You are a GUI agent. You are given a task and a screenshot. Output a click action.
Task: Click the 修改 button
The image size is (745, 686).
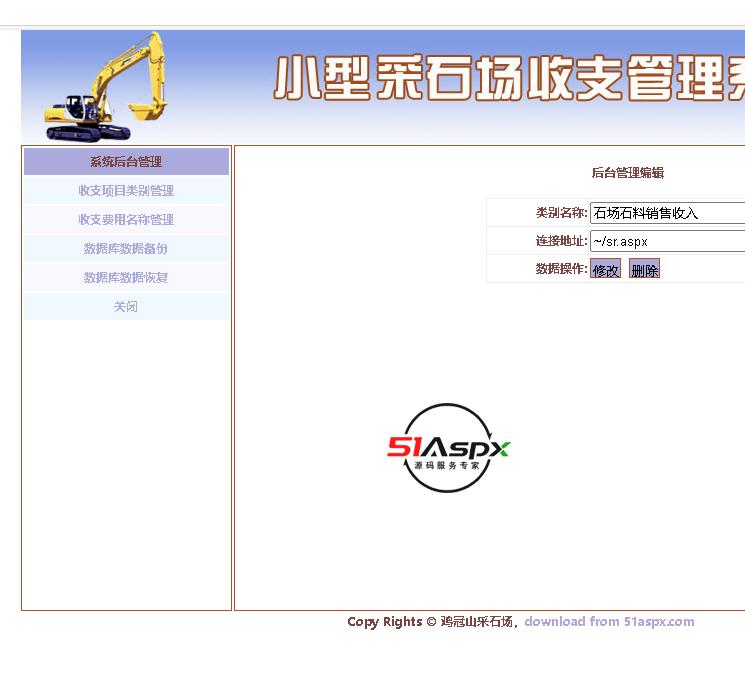(x=605, y=268)
